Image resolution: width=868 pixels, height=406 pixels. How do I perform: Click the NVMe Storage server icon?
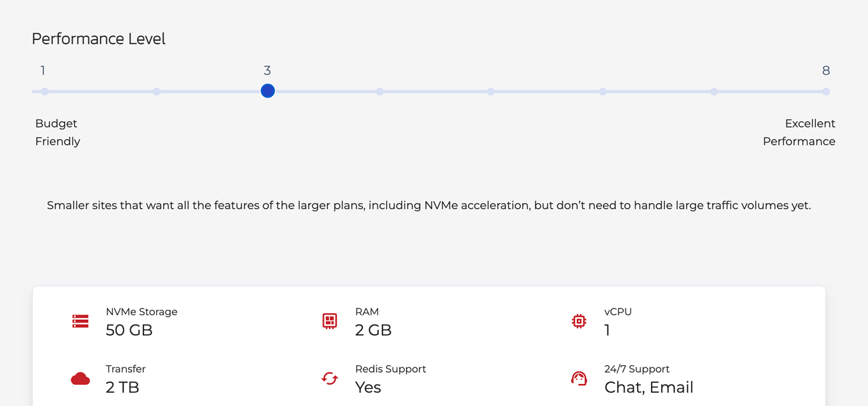[80, 321]
